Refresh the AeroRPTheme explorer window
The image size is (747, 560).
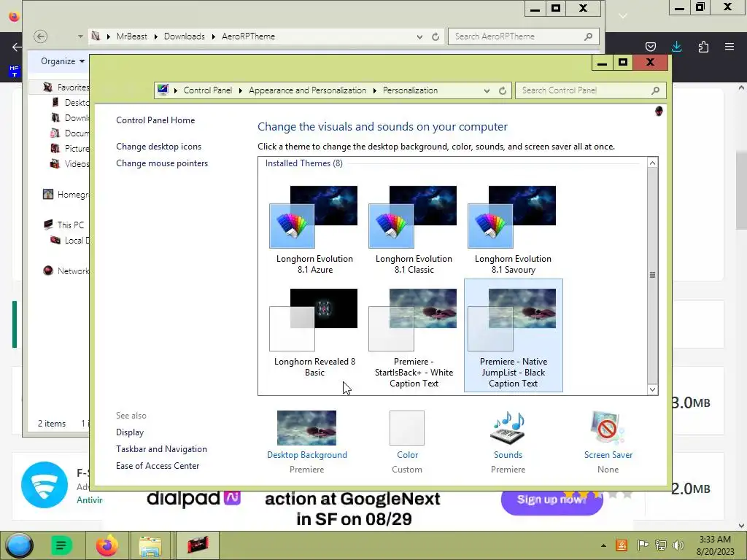click(436, 36)
